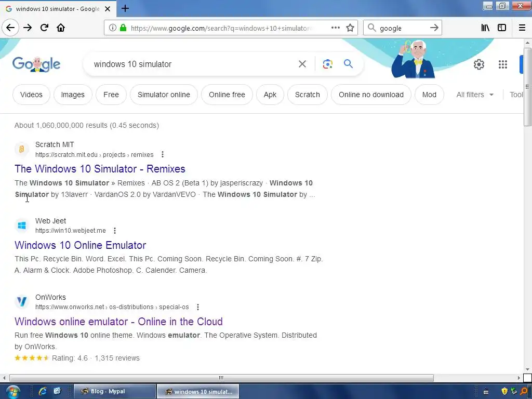The height and width of the screenshot is (399, 532).
Task: Open the keyboard tray icon
Action: click(486, 392)
